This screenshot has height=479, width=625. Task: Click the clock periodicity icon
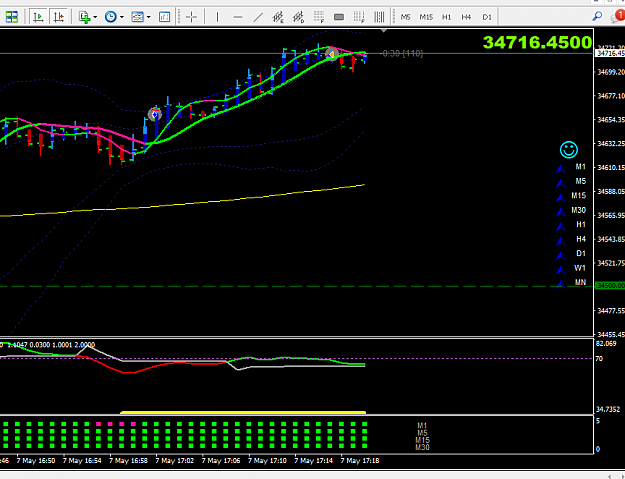point(110,17)
